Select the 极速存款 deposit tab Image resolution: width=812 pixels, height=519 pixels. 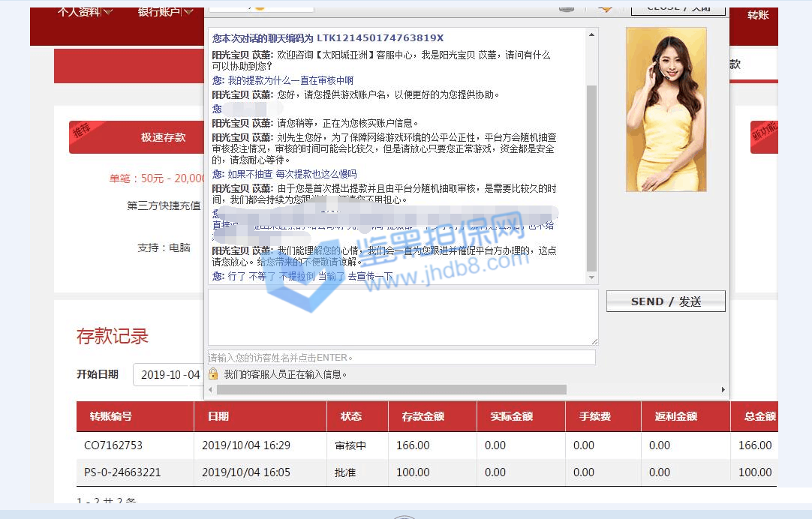point(163,138)
